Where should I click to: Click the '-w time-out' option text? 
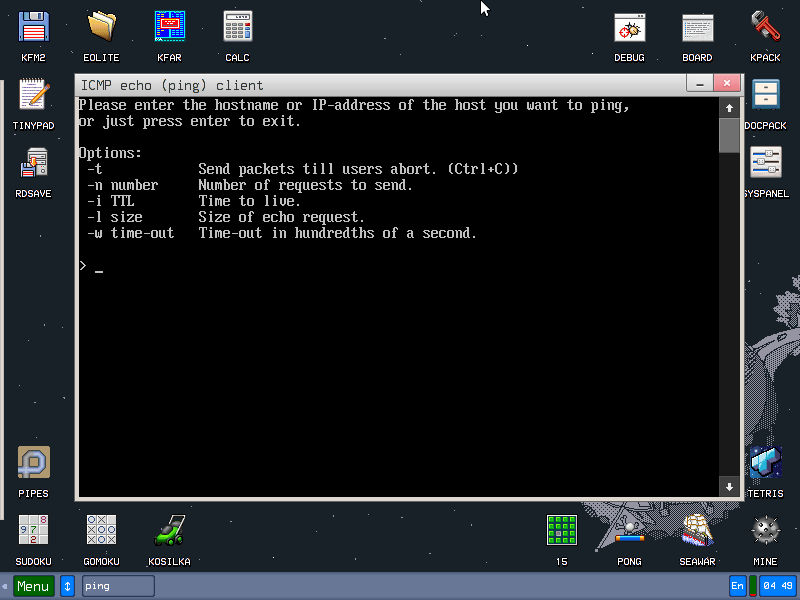coord(131,233)
